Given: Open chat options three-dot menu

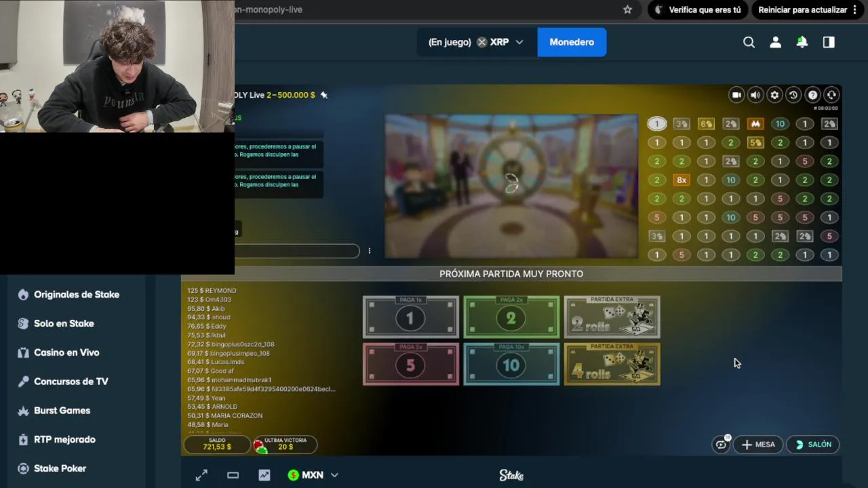Looking at the screenshot, I should [x=369, y=251].
